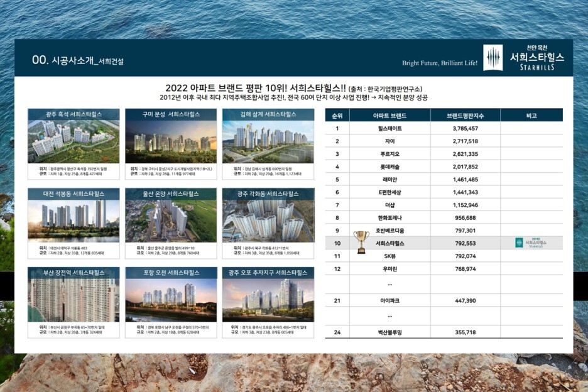Click the index value 1,441,343

pyautogui.click(x=465, y=192)
